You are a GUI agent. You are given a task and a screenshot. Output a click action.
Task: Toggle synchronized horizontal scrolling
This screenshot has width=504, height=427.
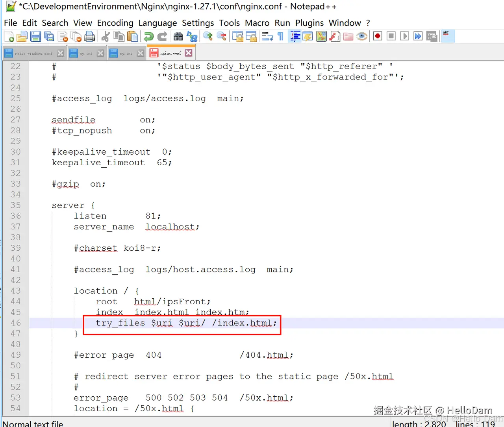251,37
